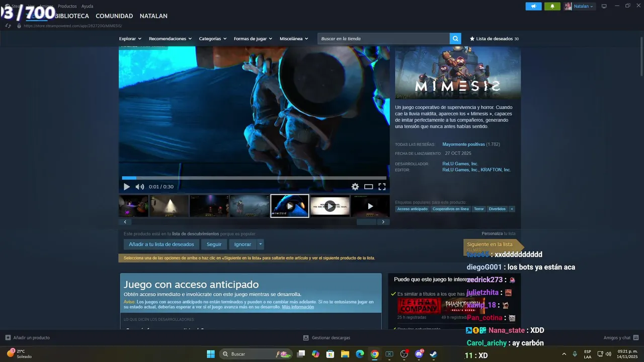
Task: Click Añadir a tu lista de deseados
Action: (161, 244)
